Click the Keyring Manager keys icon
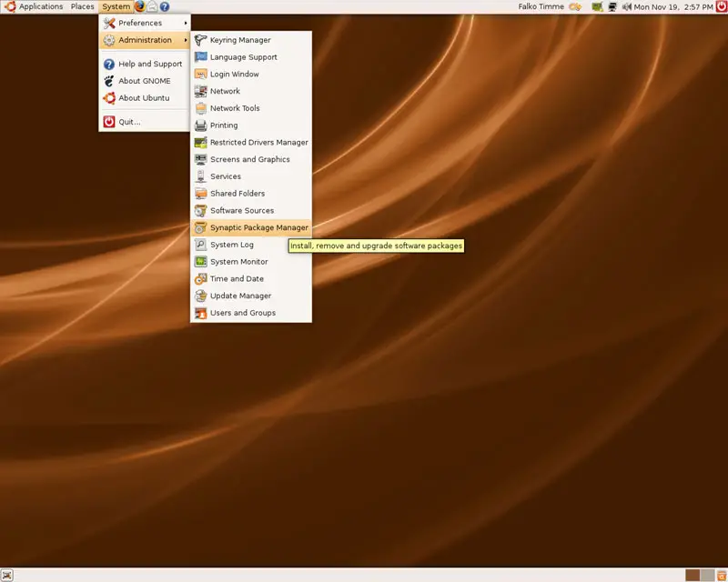The height and width of the screenshot is (582, 728). (200, 40)
